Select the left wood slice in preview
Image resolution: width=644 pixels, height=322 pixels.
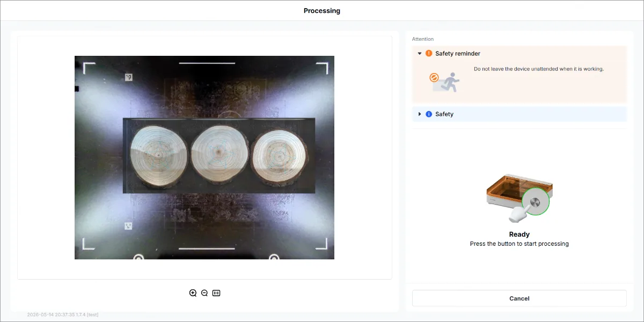click(x=159, y=156)
